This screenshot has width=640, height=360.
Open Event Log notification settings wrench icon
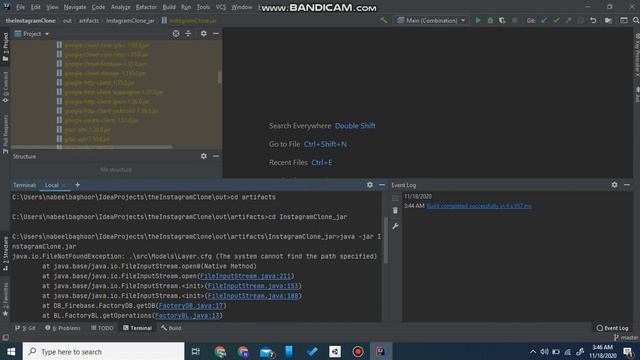click(395, 226)
